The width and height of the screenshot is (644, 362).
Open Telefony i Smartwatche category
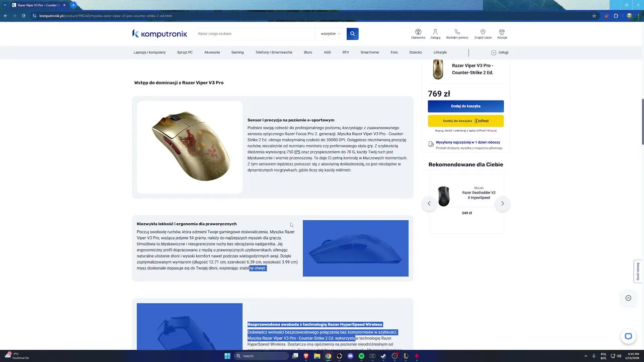tap(274, 52)
